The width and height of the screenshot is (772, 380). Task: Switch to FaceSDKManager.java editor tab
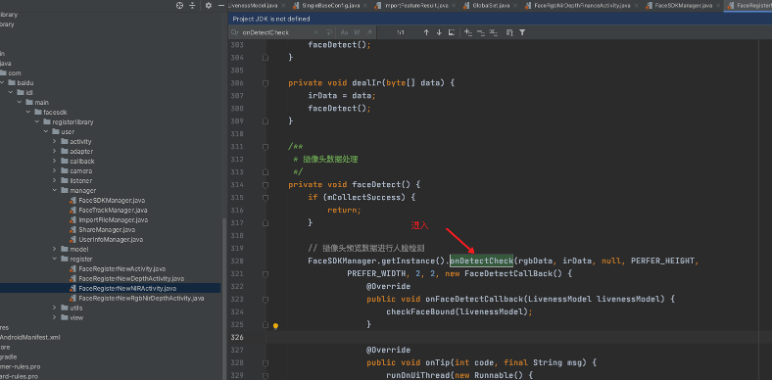click(x=684, y=5)
